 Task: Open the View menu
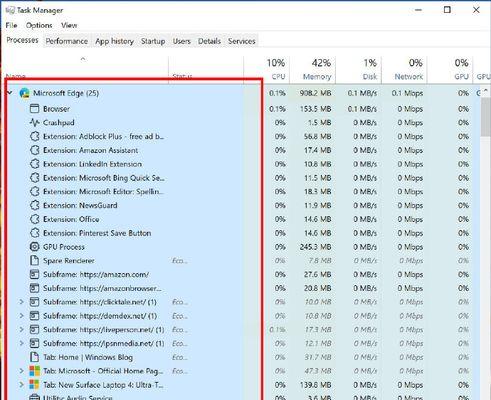pyautogui.click(x=69, y=25)
